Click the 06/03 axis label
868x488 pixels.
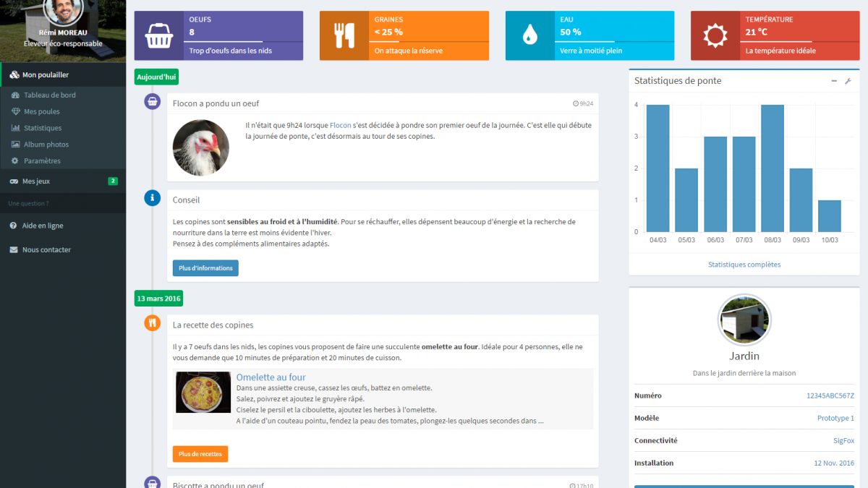click(715, 240)
